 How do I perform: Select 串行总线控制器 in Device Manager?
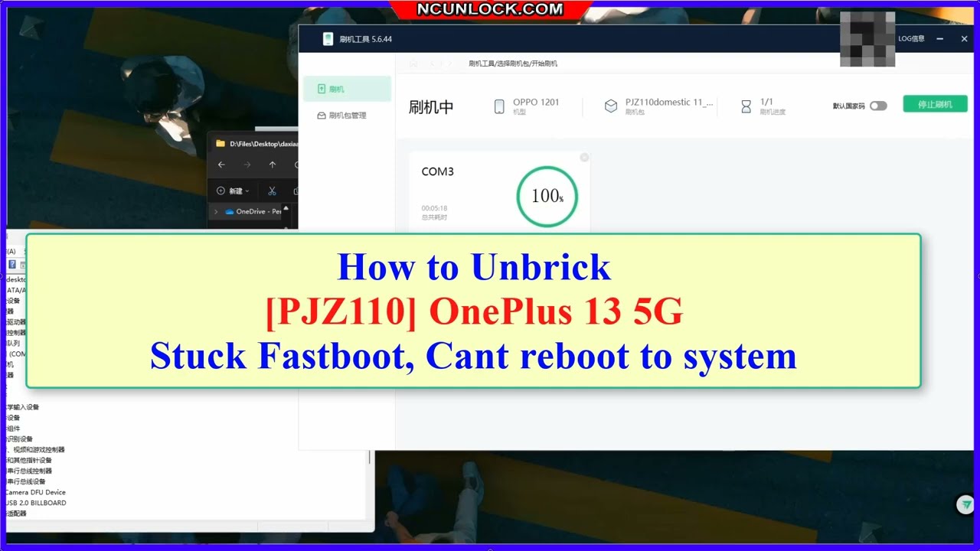(x=29, y=471)
